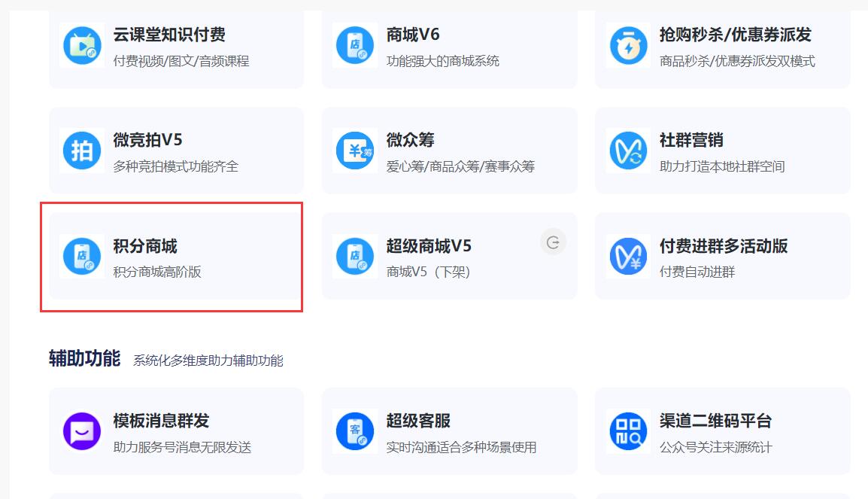Open the 积分商城 title
The image size is (868, 499).
[x=145, y=246]
